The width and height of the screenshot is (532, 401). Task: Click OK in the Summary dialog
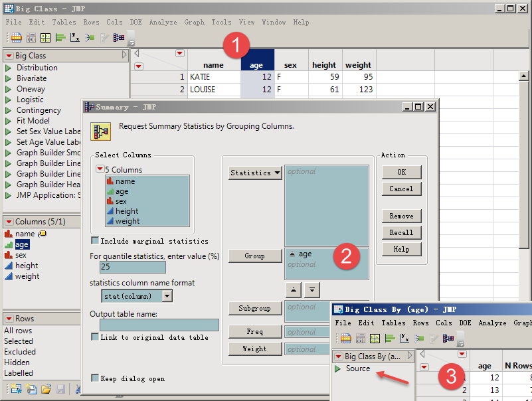click(402, 172)
